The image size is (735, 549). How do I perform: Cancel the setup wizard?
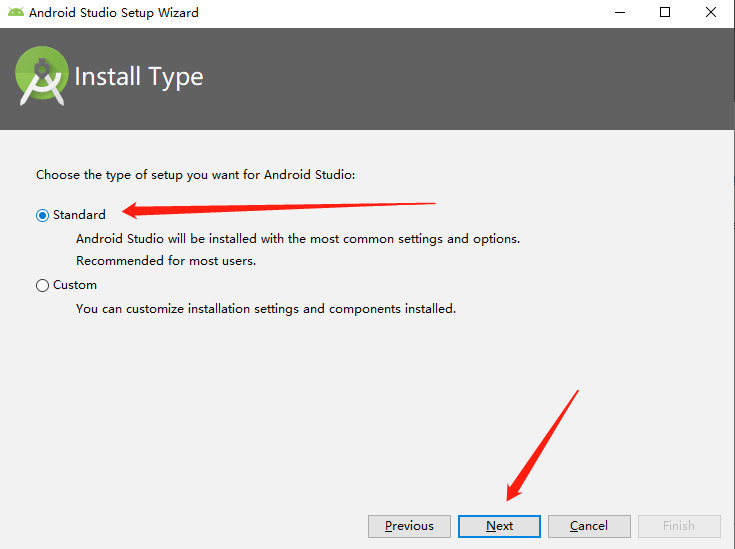point(589,526)
